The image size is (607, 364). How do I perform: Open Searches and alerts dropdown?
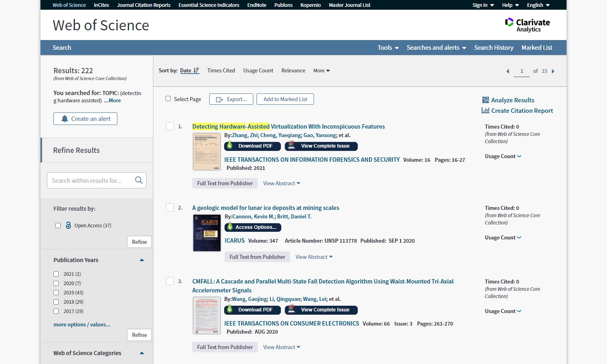coord(436,47)
